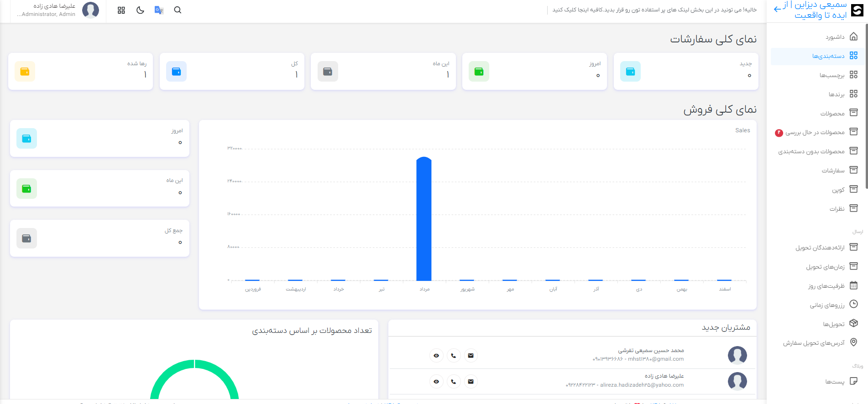Viewport: 868px width, 404px height.
Task: Click the tall blue مرداد sales bar
Action: tap(424, 219)
